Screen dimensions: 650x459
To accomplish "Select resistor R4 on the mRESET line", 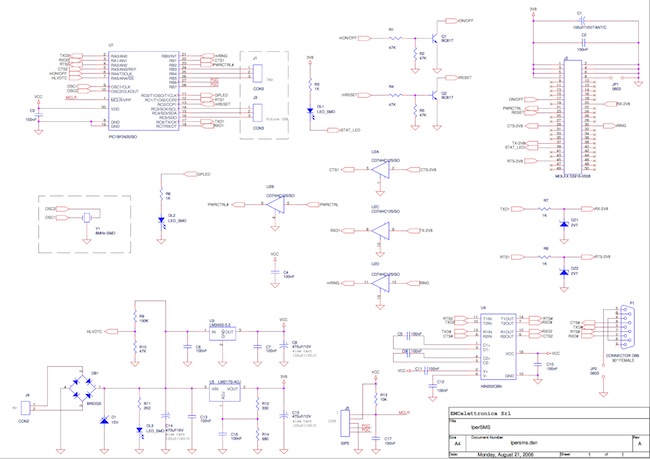I will click(395, 95).
